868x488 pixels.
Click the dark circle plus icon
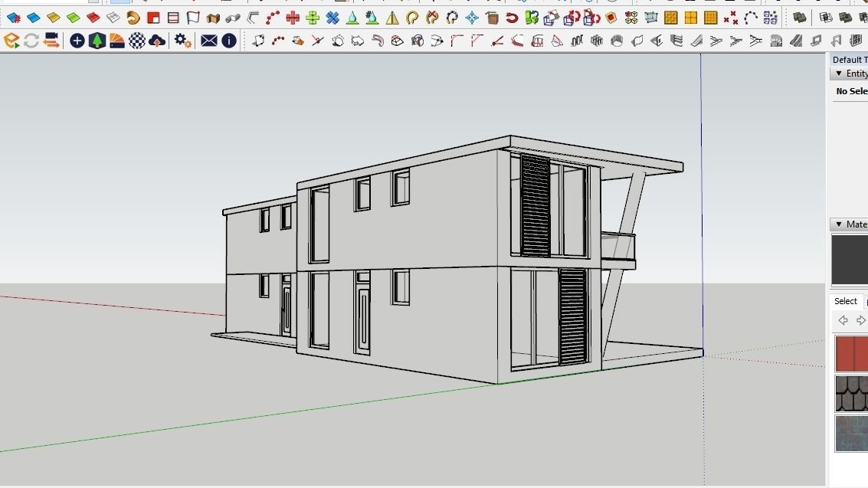(77, 41)
